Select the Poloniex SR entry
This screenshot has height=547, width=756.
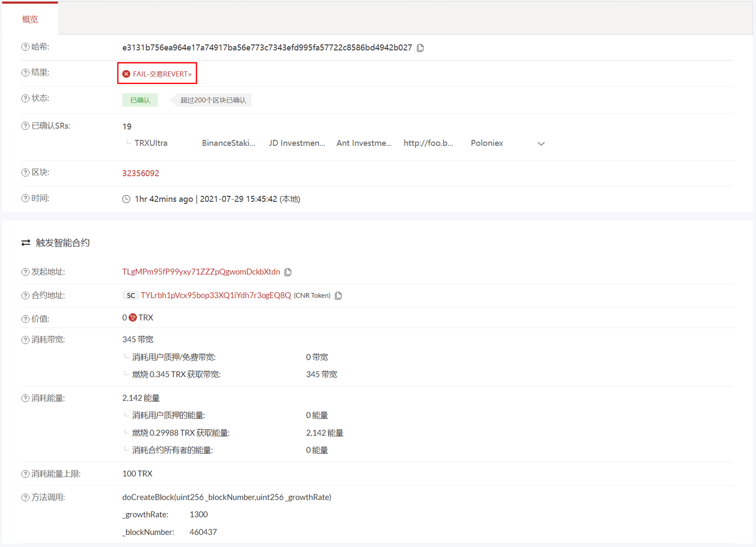coord(487,143)
